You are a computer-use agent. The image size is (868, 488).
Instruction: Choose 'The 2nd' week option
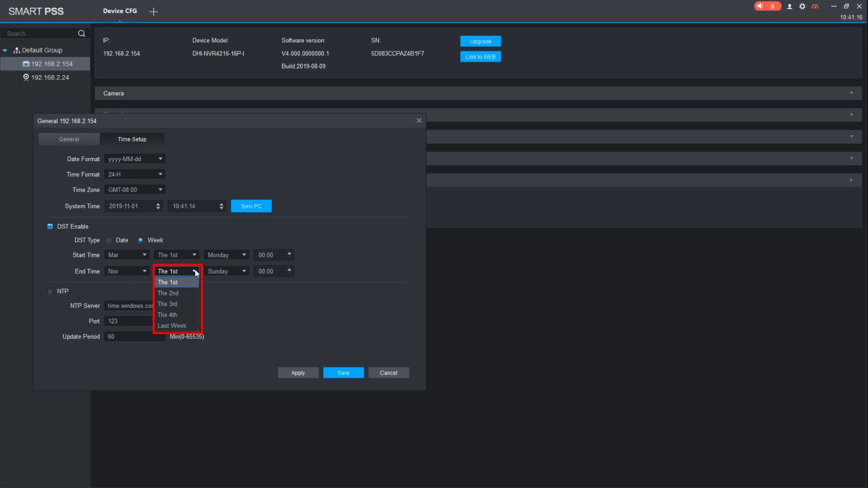[176, 293]
